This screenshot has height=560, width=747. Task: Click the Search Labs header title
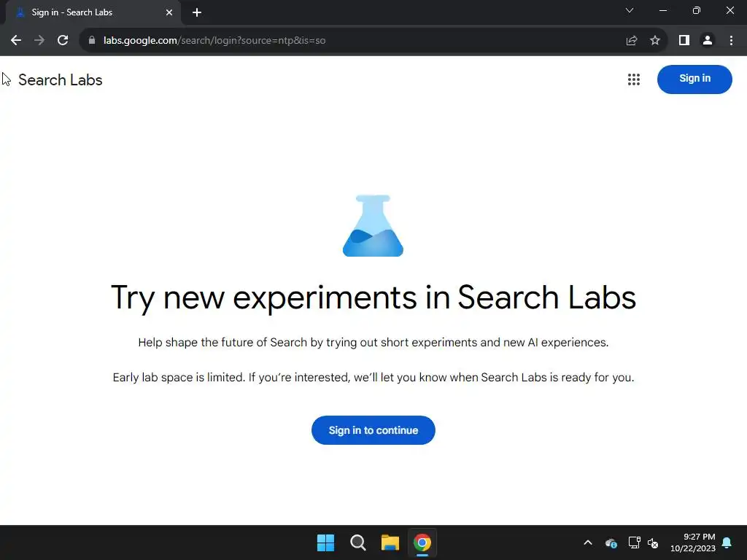61,80
